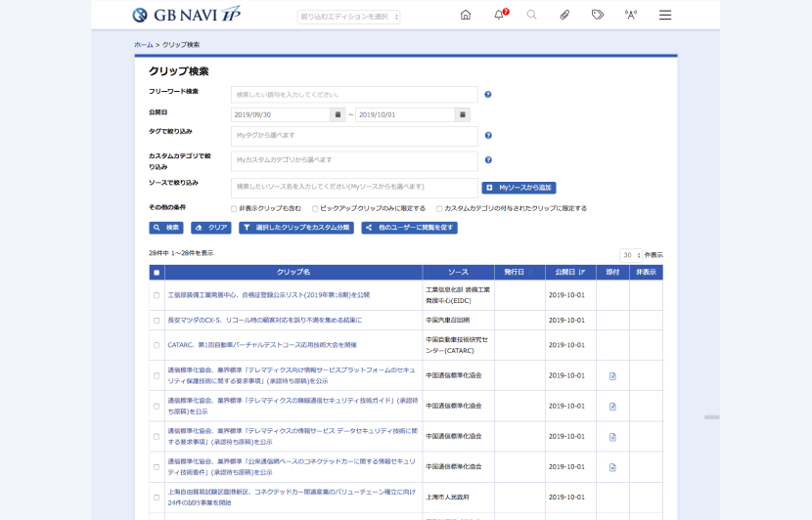Click the free word search input field
Screen dimensions: 812x520
(x=354, y=95)
